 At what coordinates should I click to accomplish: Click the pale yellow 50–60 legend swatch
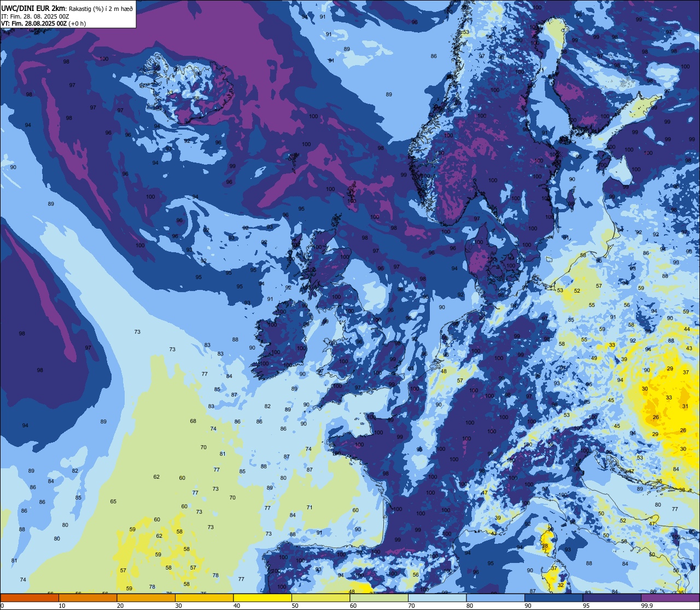[x=320, y=597]
